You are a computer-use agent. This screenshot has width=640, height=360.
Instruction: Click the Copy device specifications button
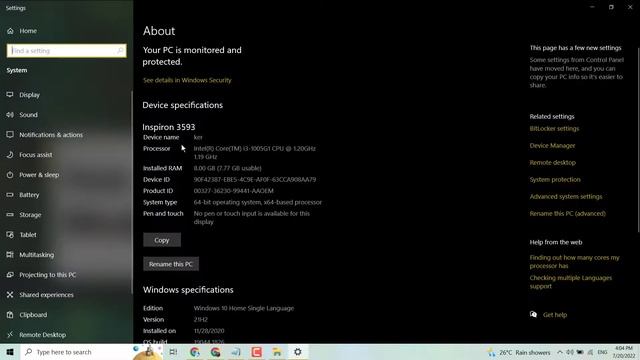162,240
